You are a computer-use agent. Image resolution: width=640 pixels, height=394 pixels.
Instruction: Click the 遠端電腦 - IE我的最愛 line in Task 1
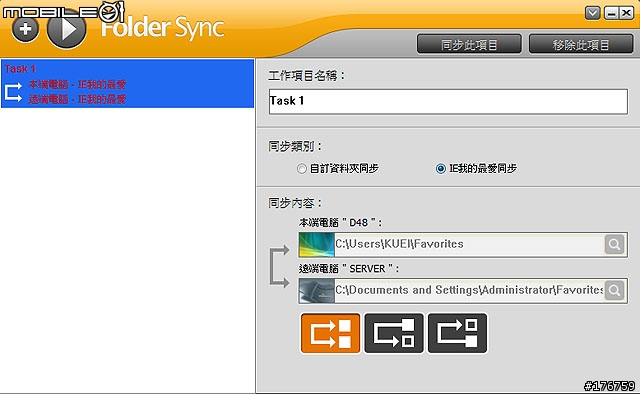[x=77, y=99]
